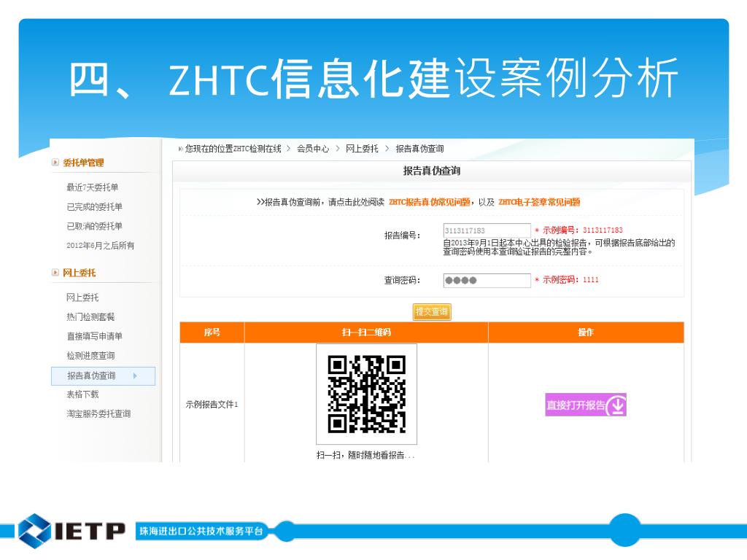Viewport: 747px width, 560px height.
Task: Click the 序号 column header
Action: pyautogui.click(x=212, y=332)
